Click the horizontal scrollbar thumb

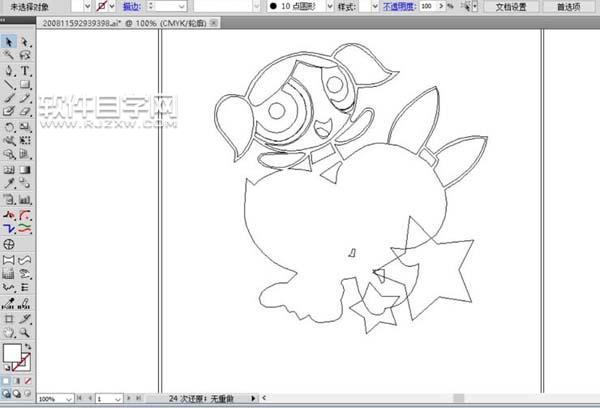[459, 398]
